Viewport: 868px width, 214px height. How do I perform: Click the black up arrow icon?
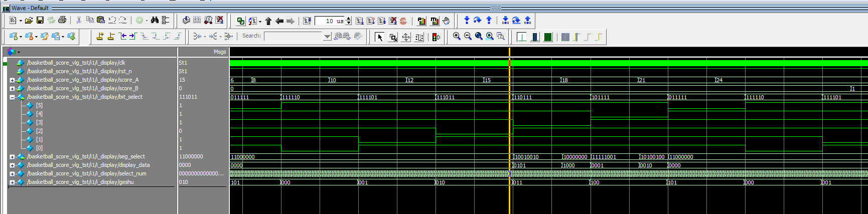pos(268,21)
